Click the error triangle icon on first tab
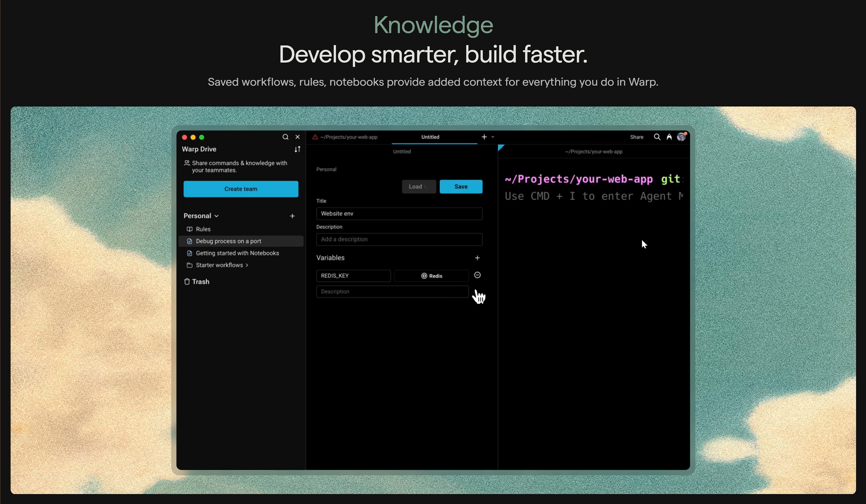 click(x=315, y=137)
